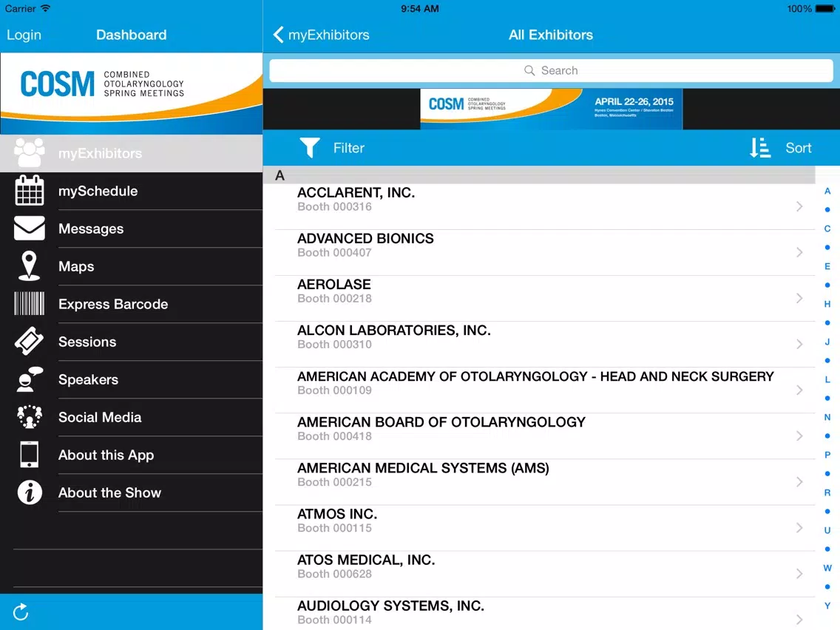Jump to letter C in index

pos(827,228)
